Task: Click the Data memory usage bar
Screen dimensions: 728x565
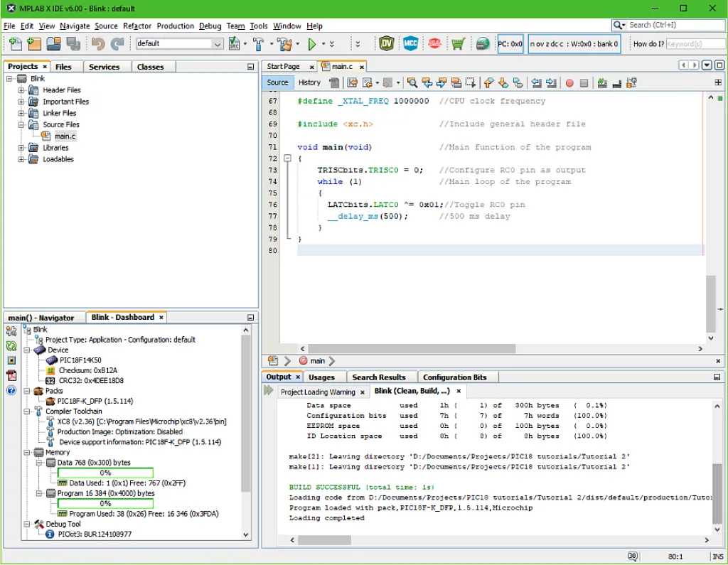Action: [105, 473]
